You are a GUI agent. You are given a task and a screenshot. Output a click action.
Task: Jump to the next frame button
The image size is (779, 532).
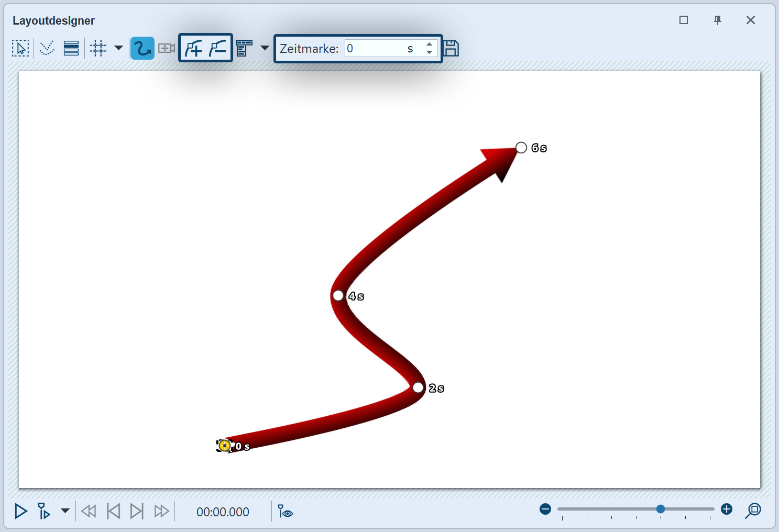pyautogui.click(x=137, y=511)
